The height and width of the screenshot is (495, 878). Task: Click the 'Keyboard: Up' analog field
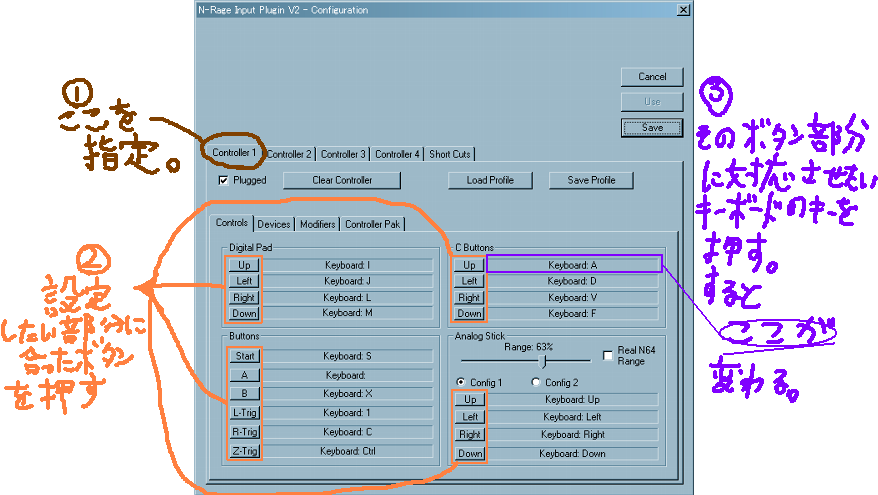(x=573, y=399)
